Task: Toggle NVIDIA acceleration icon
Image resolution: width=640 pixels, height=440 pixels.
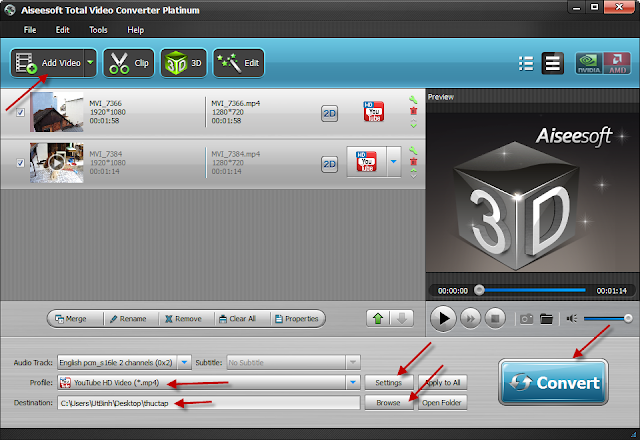Action: click(x=589, y=63)
